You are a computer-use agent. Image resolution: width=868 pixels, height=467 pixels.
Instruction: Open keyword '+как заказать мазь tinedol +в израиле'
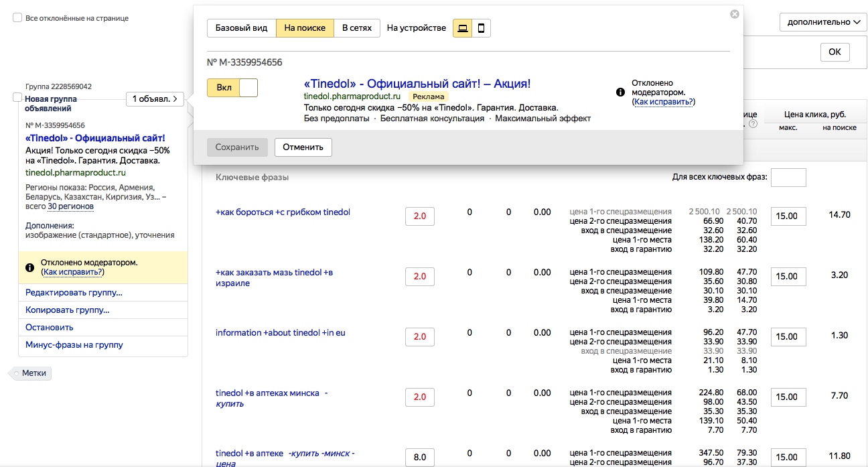coord(274,277)
